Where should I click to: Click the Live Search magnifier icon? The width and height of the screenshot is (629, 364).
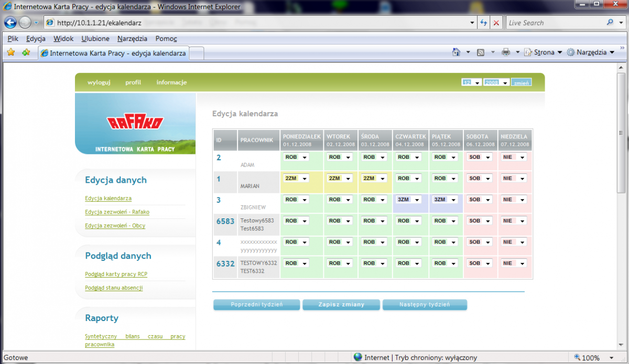(610, 23)
